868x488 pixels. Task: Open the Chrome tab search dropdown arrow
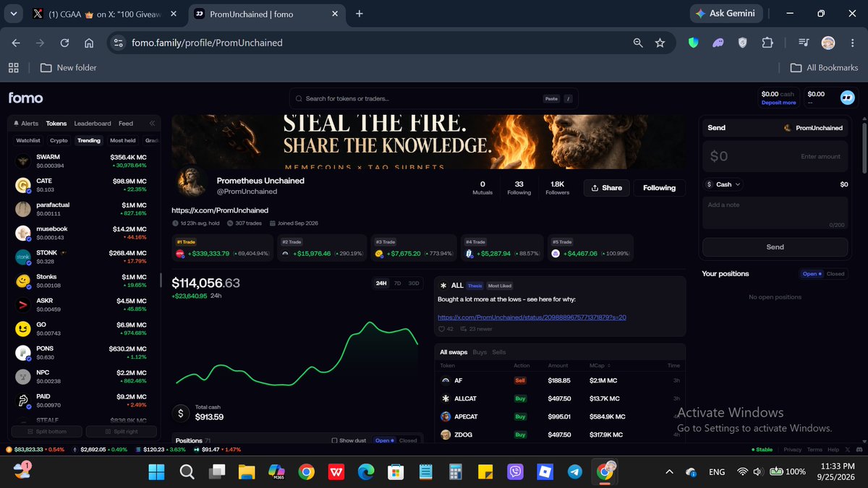tap(13, 13)
